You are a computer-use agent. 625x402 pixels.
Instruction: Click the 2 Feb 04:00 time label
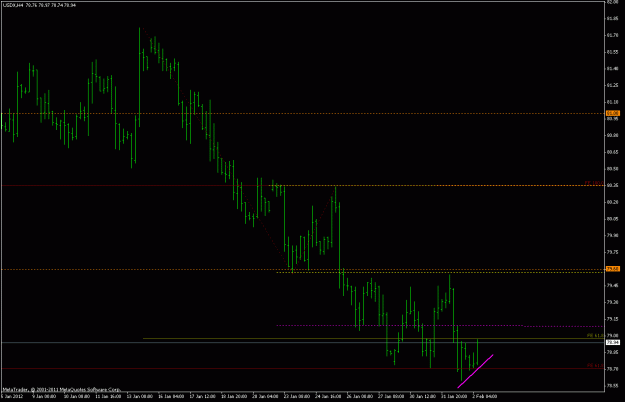(x=485, y=396)
